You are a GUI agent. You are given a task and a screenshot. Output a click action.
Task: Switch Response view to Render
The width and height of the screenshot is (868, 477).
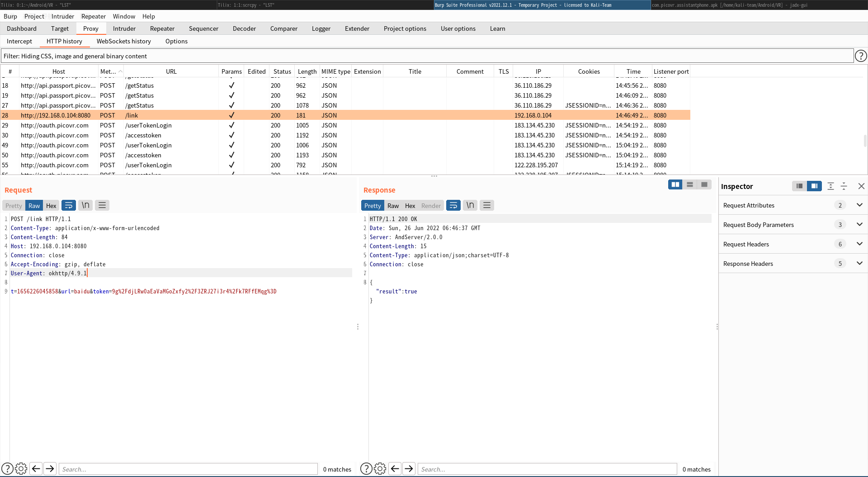(431, 206)
